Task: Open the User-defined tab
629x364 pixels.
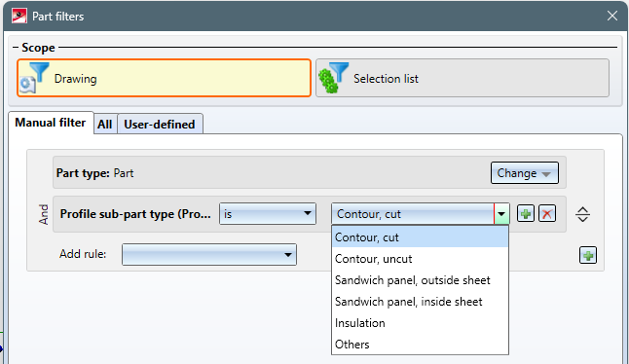Action: click(160, 125)
